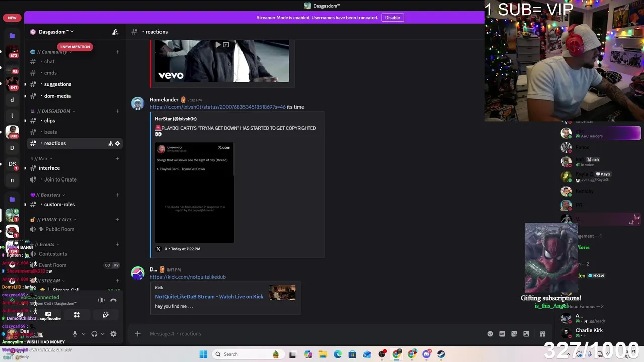Add channel to Vc's category
This screenshot has width=644, height=362.
tap(117, 158)
